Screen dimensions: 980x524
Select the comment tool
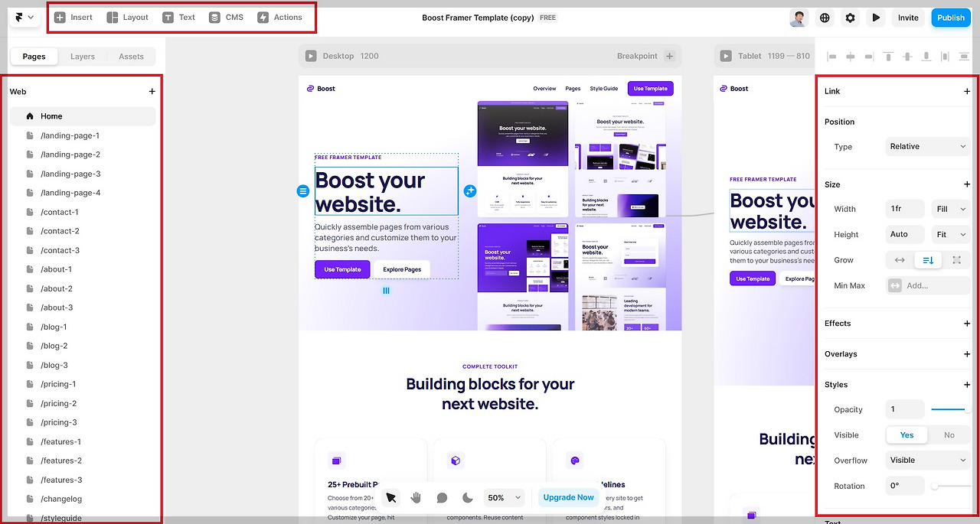click(442, 497)
